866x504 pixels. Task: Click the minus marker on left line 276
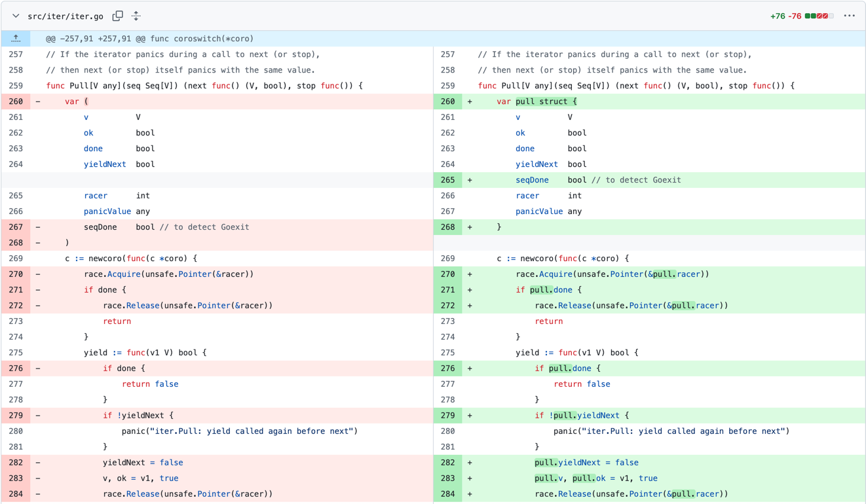click(x=38, y=369)
